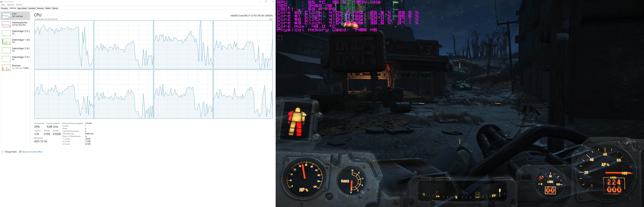Select the Ethernet network graph thumbnail
The width and height of the screenshot is (644, 207).
pos(6,67)
